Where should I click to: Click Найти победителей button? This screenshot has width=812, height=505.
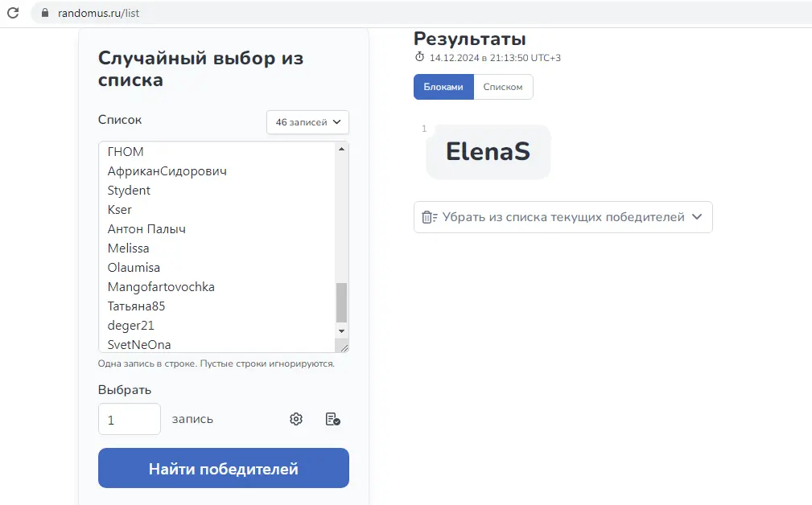(223, 468)
